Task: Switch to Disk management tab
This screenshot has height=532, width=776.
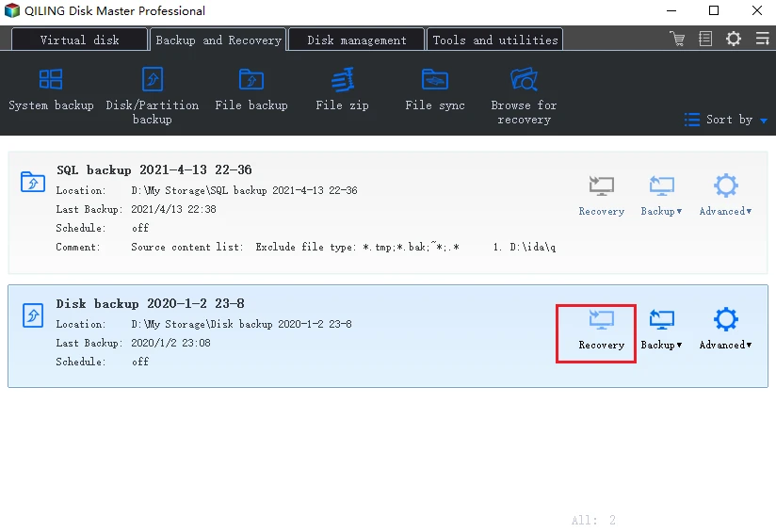Action: (x=356, y=40)
